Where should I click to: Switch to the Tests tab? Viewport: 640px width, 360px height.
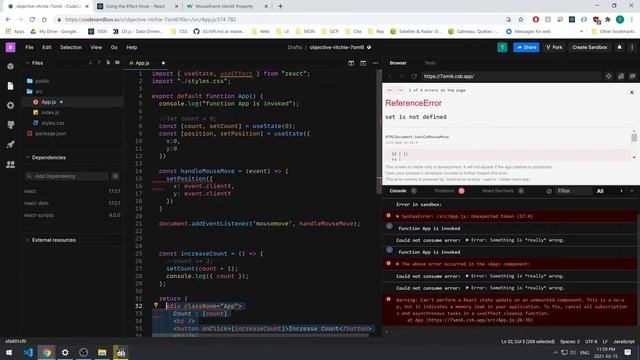click(x=429, y=63)
